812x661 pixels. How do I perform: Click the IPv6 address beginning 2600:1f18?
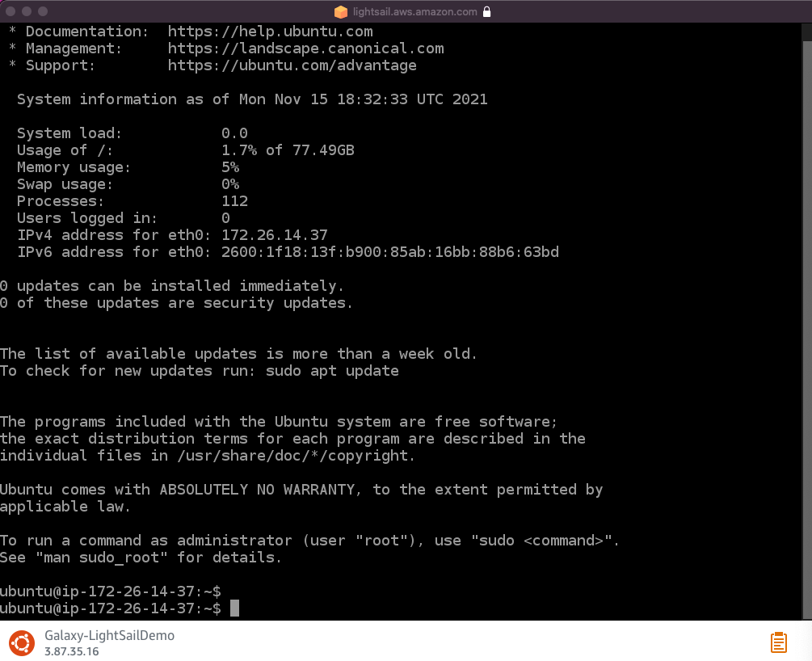click(390, 252)
